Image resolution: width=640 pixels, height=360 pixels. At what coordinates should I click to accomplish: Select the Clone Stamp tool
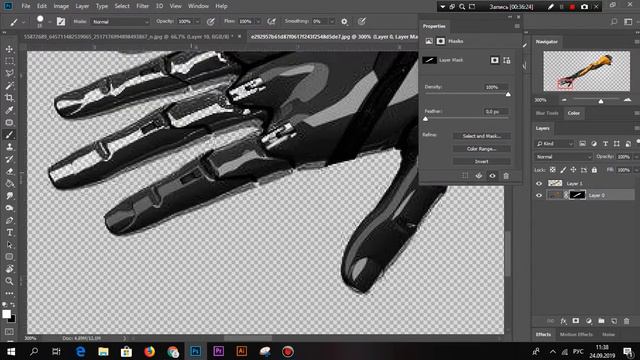tap(9, 147)
